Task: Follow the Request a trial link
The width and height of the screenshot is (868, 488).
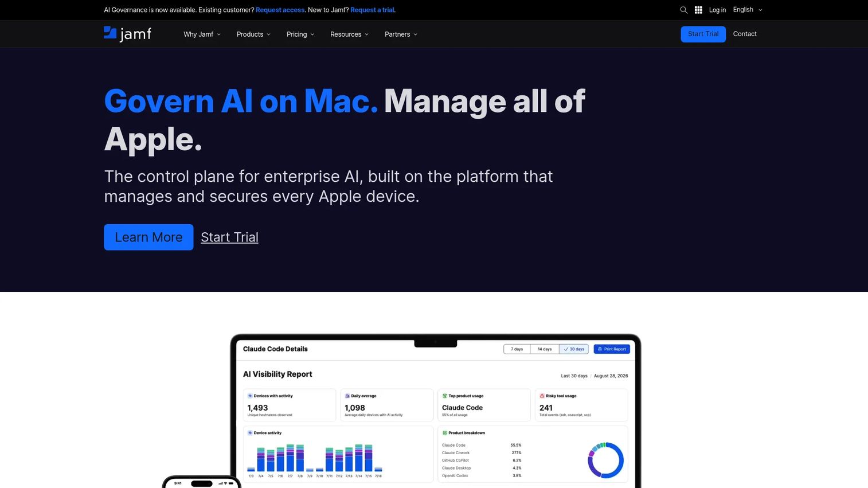Action: [372, 10]
